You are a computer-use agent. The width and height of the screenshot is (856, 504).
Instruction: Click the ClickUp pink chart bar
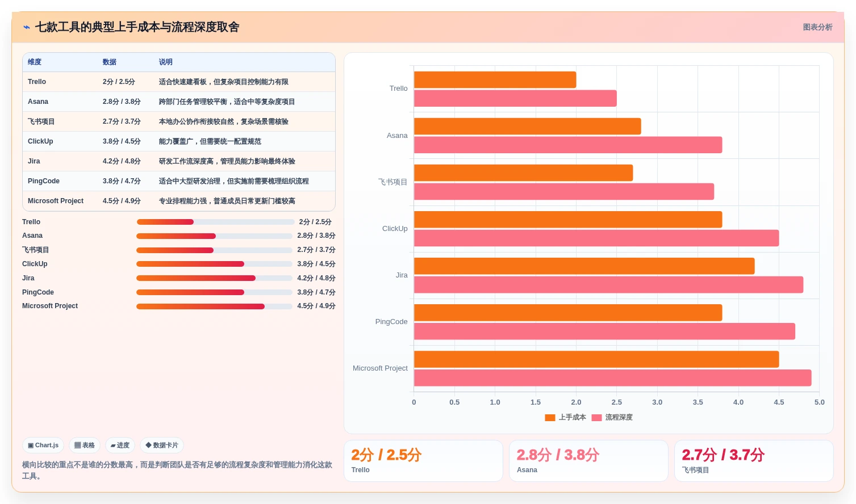[x=596, y=238]
